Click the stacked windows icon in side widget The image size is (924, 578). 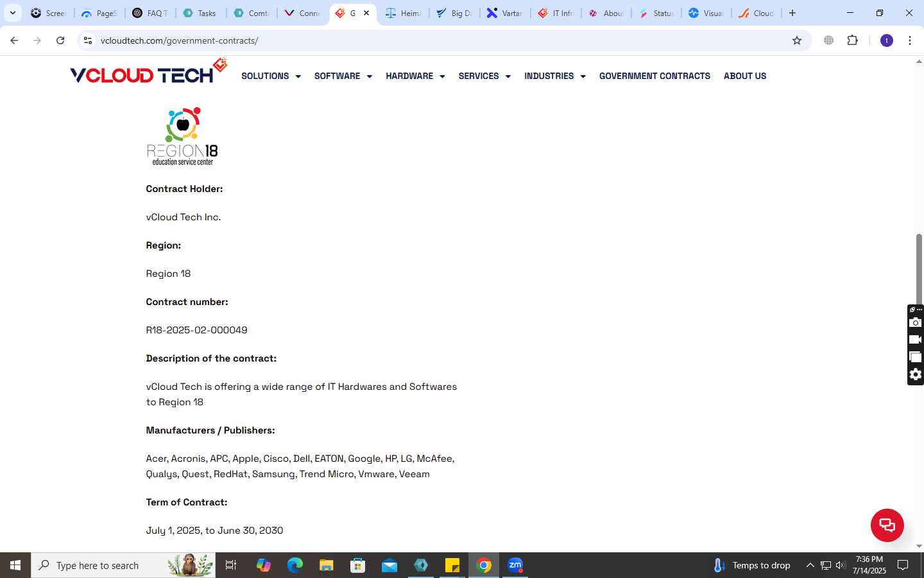(916, 357)
